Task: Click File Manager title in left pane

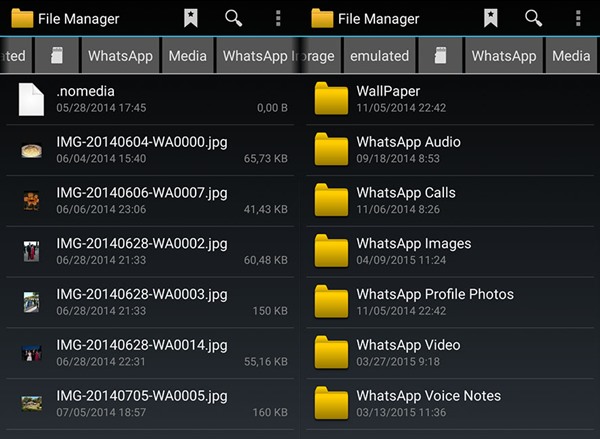Action: pos(78,19)
